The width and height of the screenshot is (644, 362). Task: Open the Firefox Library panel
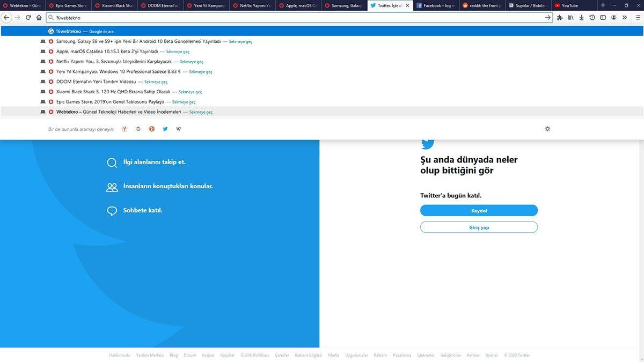coord(570,17)
